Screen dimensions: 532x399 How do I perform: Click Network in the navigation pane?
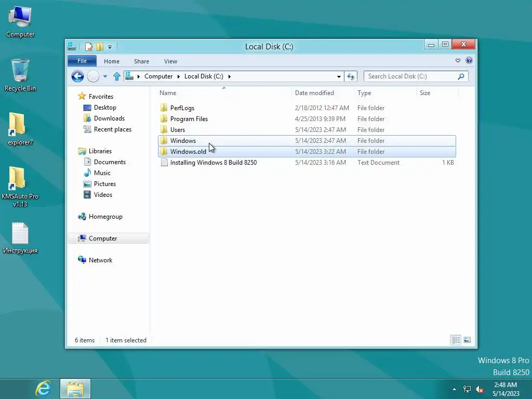[x=100, y=260]
